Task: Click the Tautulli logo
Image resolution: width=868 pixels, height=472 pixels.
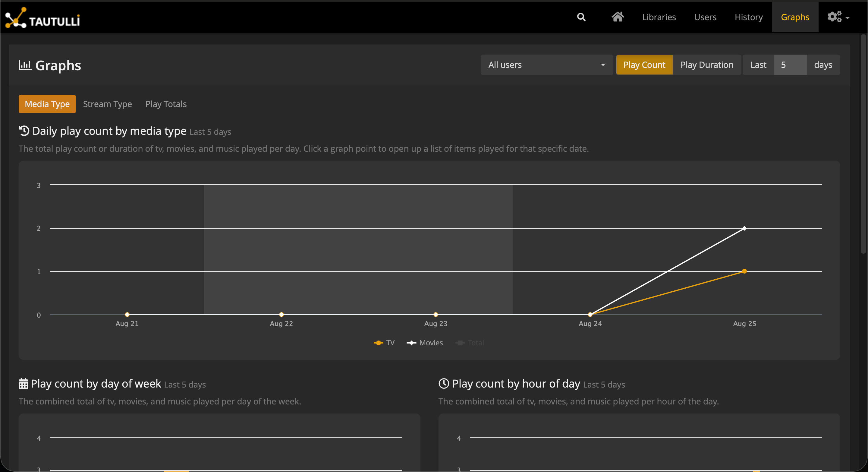Action: point(43,18)
